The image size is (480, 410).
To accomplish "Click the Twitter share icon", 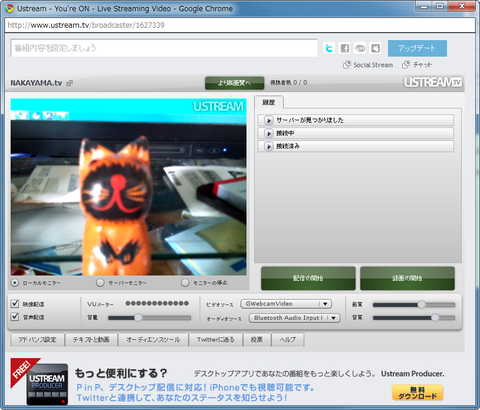I will [329, 48].
